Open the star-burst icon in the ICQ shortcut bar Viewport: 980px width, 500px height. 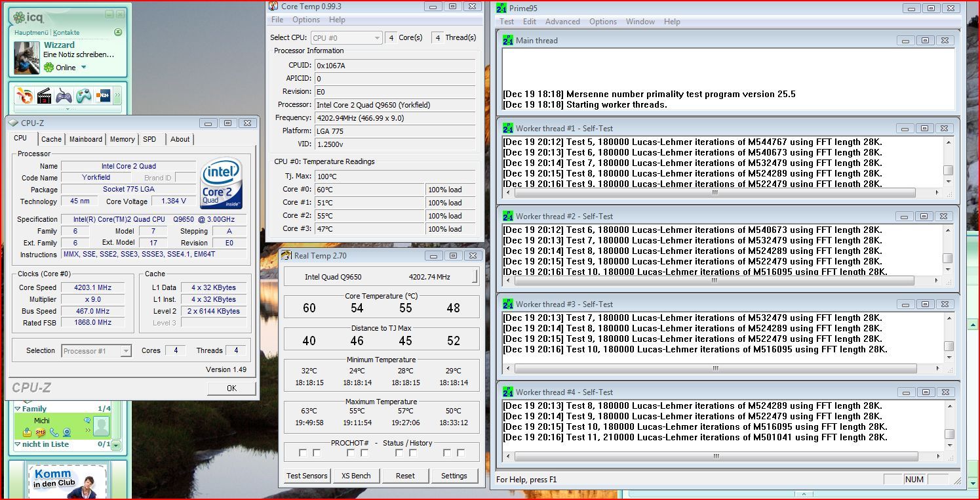point(24,96)
